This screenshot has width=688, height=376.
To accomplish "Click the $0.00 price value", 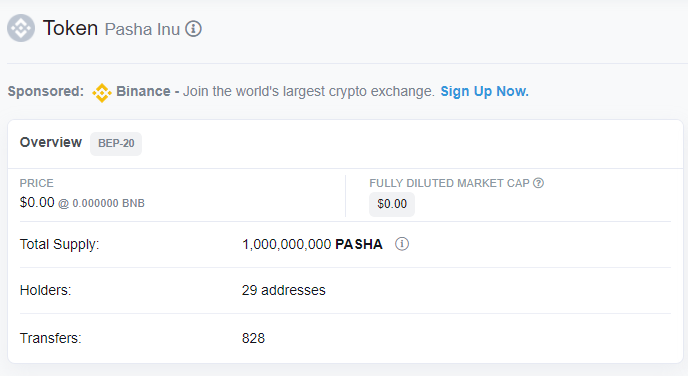I will click(x=37, y=202).
